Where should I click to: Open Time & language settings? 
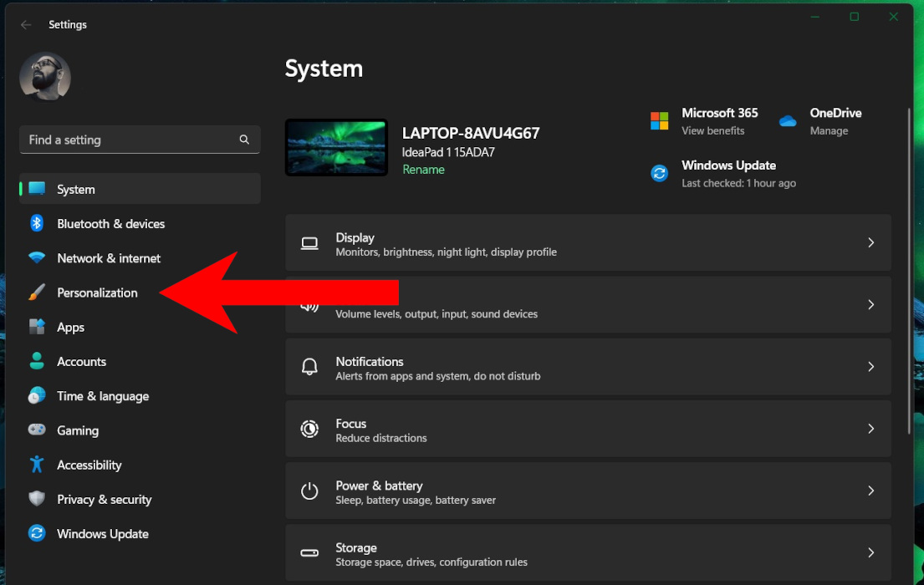click(103, 395)
